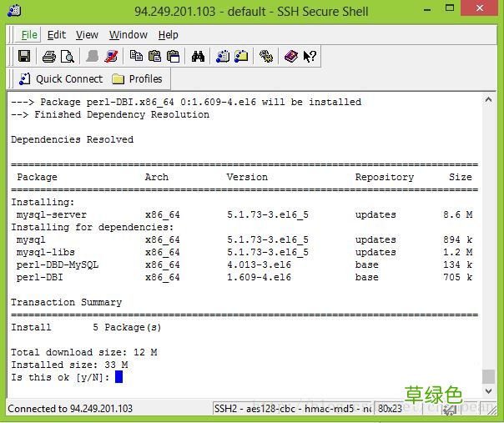Click 'Dependencies Resolved' text
This screenshot has width=504, height=423.
[72, 139]
